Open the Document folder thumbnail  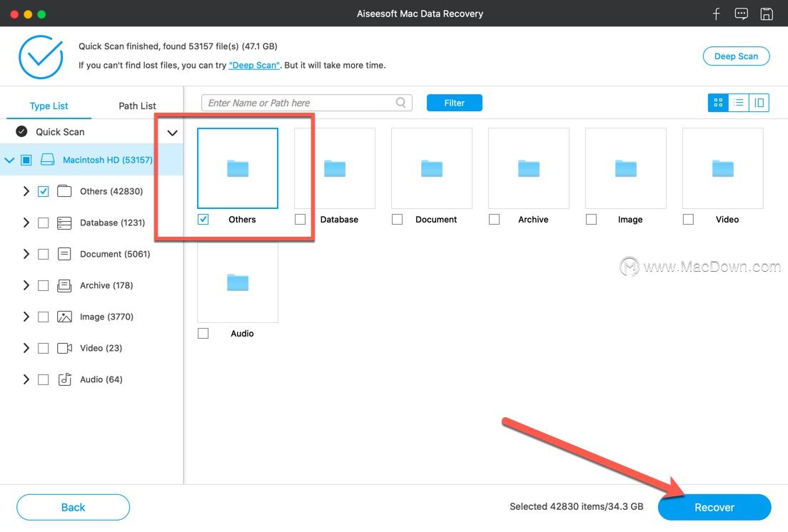tap(432, 168)
